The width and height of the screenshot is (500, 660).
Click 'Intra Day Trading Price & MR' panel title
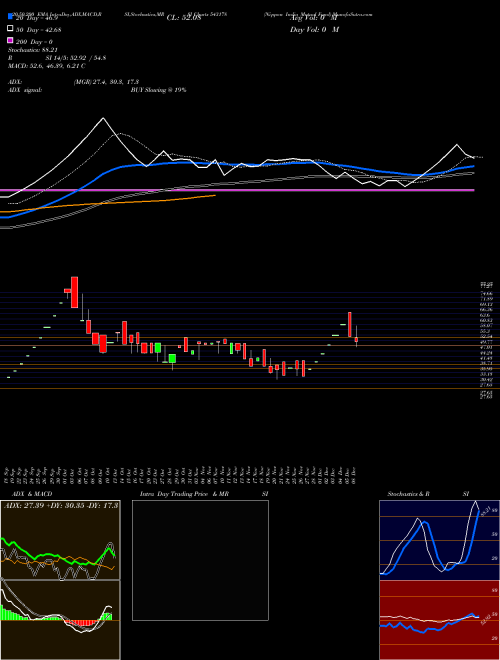coord(185,494)
